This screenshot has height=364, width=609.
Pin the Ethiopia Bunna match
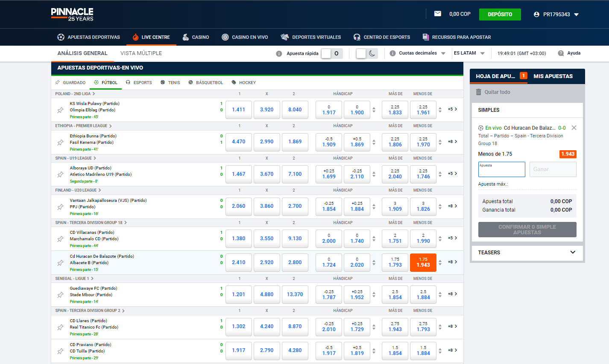click(60, 143)
